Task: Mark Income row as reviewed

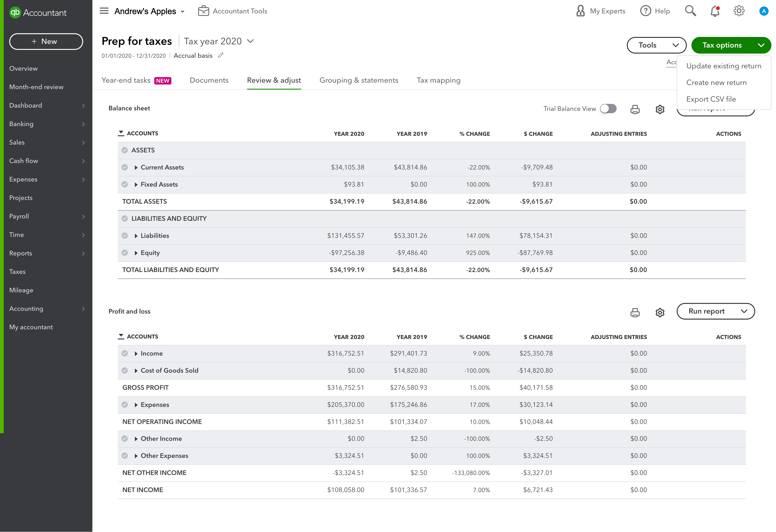Action: [124, 354]
